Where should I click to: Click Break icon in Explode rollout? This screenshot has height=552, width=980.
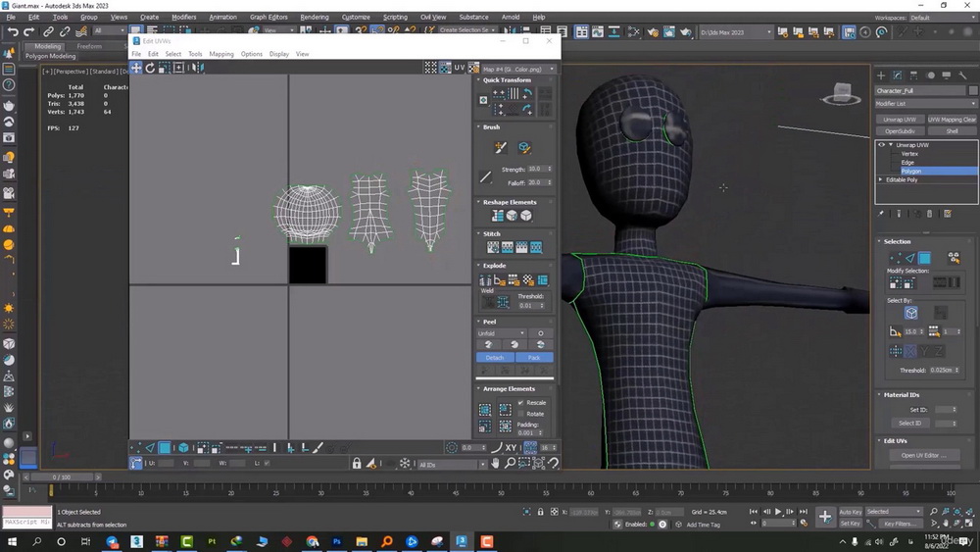(x=485, y=280)
